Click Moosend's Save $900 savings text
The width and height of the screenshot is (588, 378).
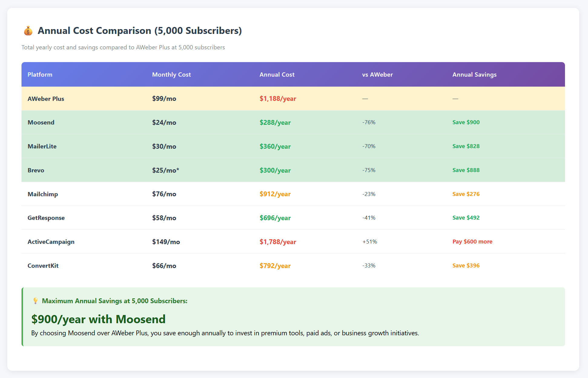coord(466,122)
